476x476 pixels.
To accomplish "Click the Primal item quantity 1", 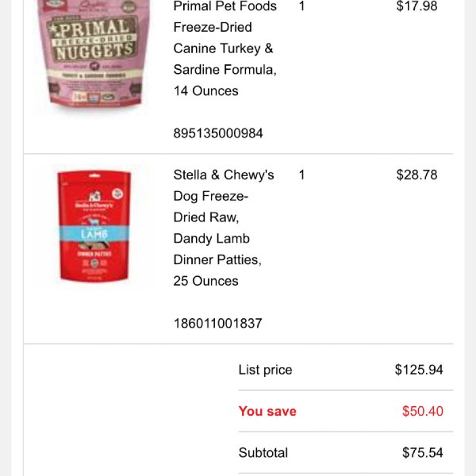I will pos(301,6).
